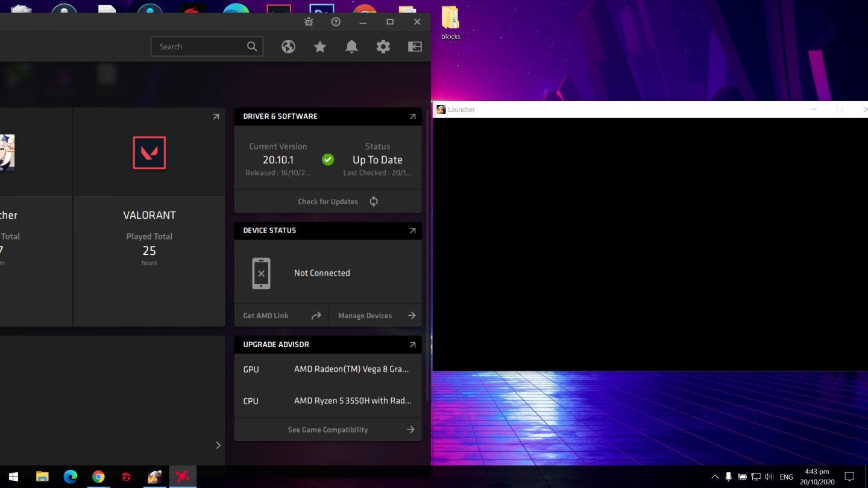This screenshot has width=868, height=488.
Task: Click VALORANT game title text
Action: pos(149,215)
